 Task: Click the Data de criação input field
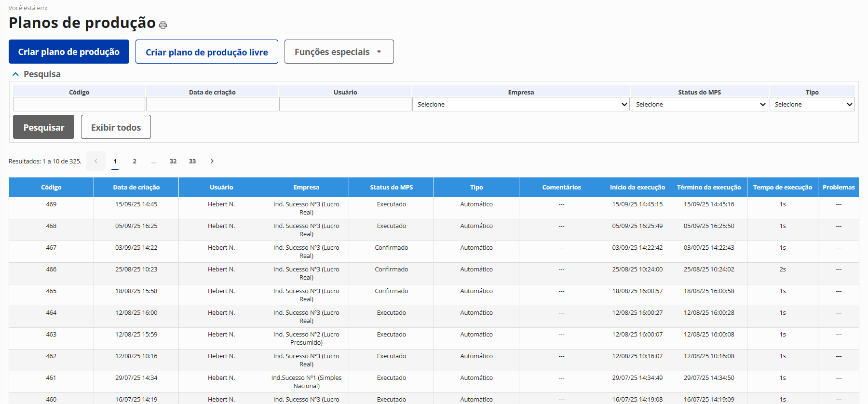pyautogui.click(x=212, y=105)
